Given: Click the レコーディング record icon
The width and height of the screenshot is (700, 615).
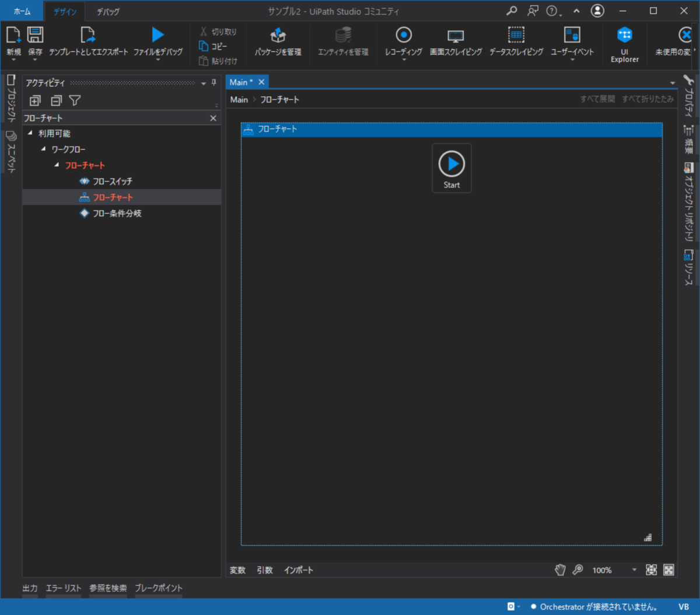Looking at the screenshot, I should pyautogui.click(x=404, y=35).
